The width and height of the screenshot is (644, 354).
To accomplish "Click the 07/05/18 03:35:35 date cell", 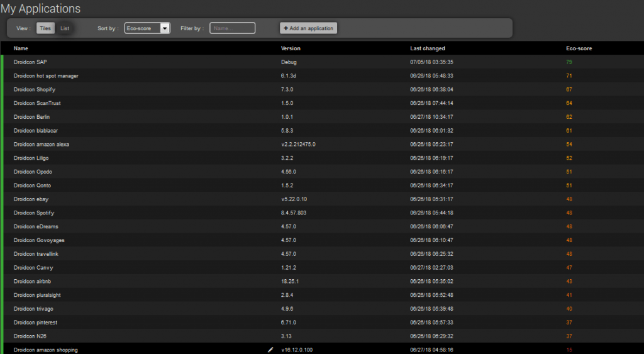I will point(431,62).
